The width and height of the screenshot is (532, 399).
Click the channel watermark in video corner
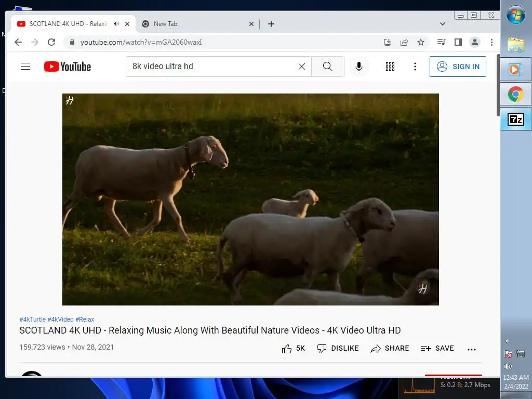click(423, 289)
